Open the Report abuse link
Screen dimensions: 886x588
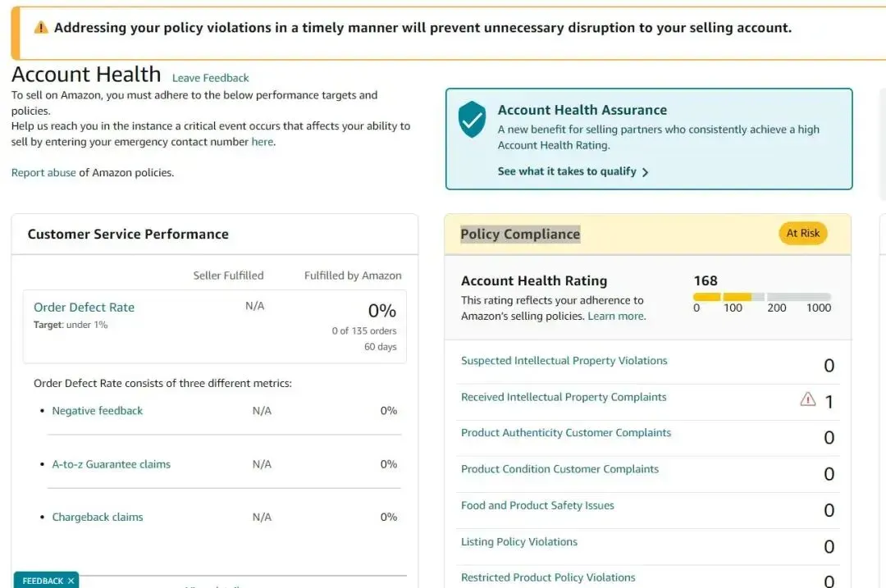click(x=43, y=173)
